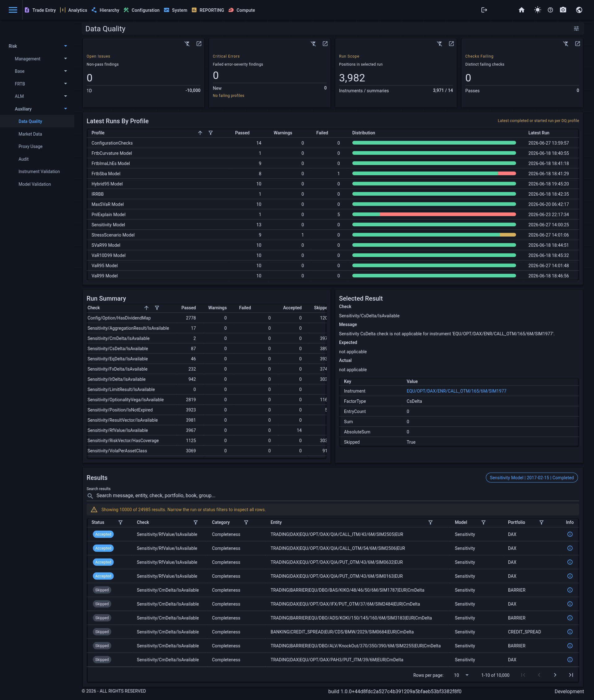Toggle light/dark theme sun icon
The height and width of the screenshot is (700, 594).
point(537,10)
